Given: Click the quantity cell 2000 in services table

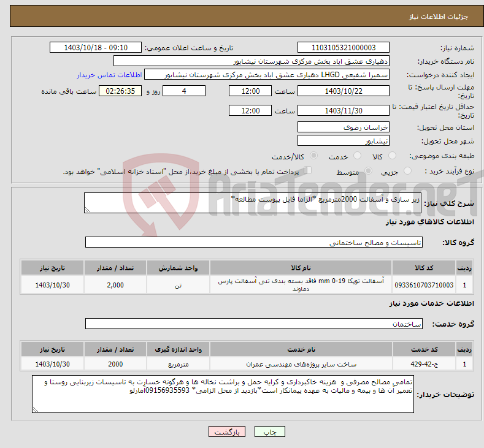Looking at the screenshot, I should pyautogui.click(x=115, y=364).
